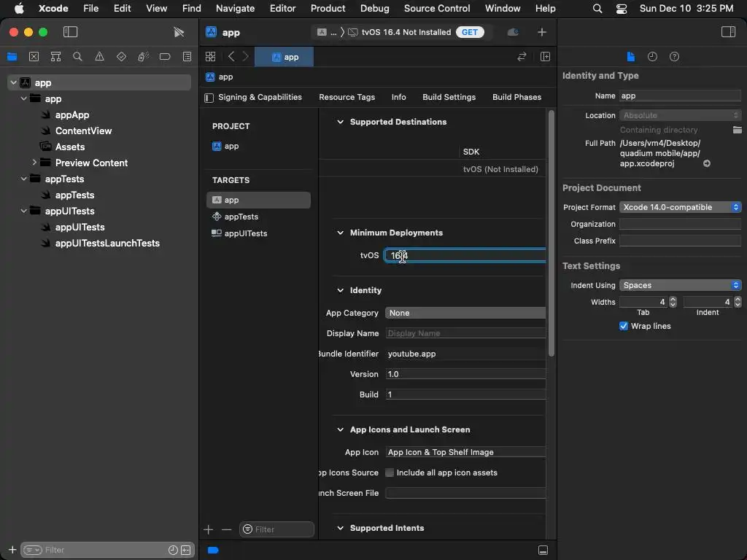Open the Project Format dropdown

coord(680,207)
